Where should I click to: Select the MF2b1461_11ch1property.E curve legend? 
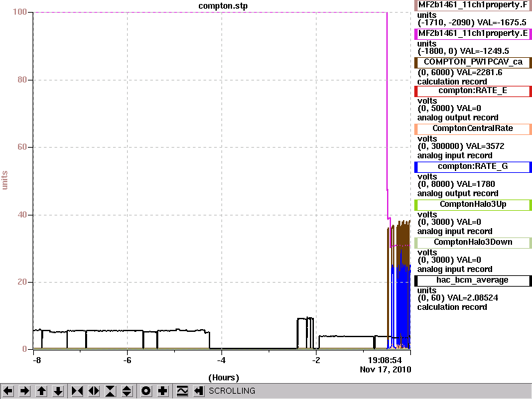tap(473, 34)
